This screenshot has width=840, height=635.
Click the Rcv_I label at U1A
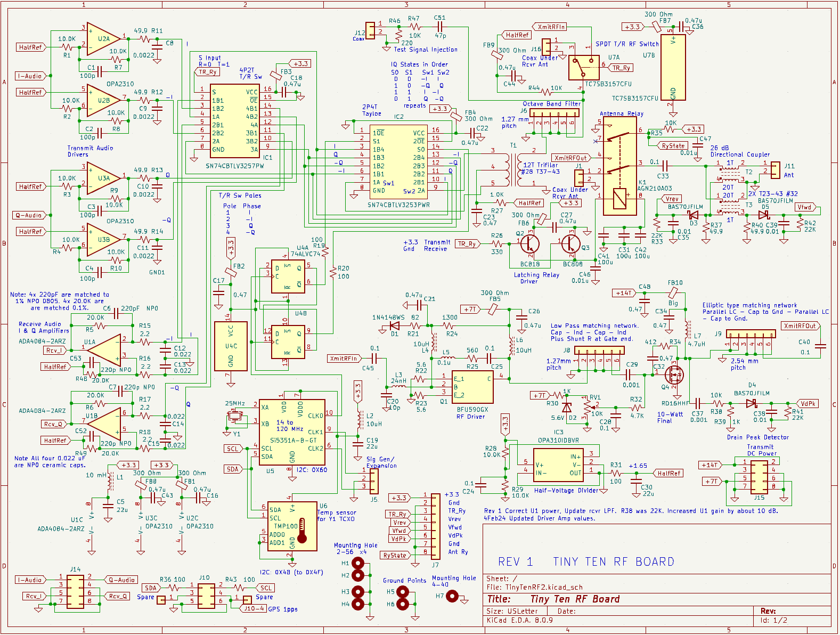(x=55, y=351)
